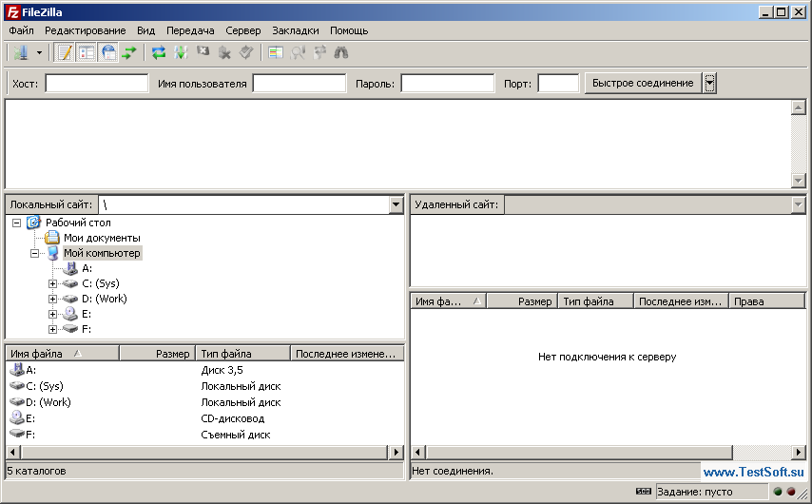Select C: (Sys) in local file list

click(204, 386)
